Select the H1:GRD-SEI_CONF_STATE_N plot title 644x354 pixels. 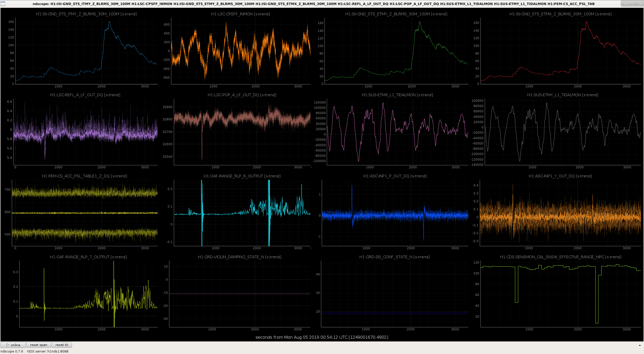pyautogui.click(x=394, y=257)
